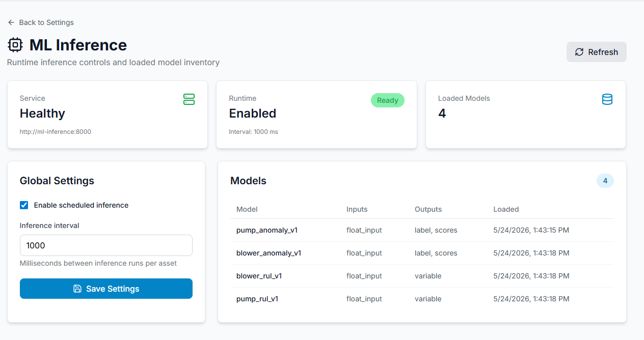The image size is (644, 340).
Task: Click label, scores in the pump_anomaly_v1 row
Action: tap(436, 230)
